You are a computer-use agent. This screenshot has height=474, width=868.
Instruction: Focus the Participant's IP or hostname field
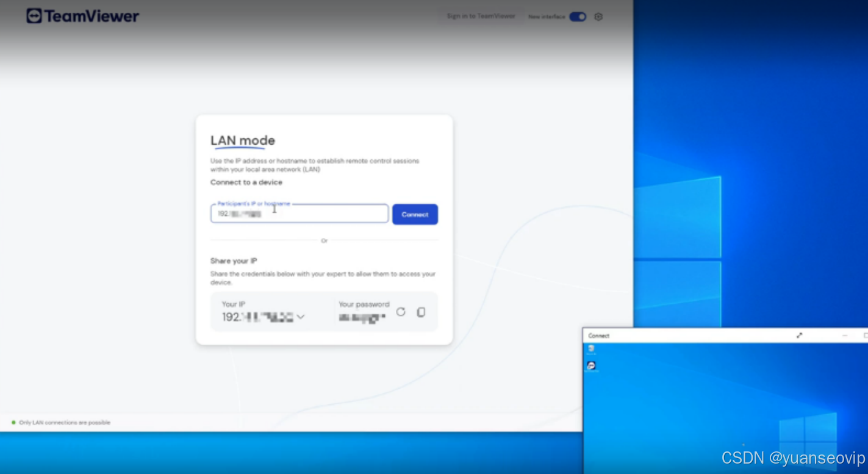299,214
